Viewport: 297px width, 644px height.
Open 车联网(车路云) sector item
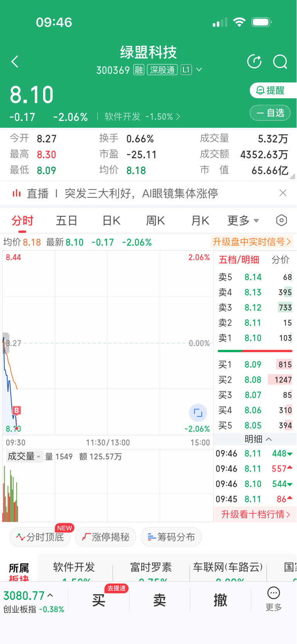point(228,569)
